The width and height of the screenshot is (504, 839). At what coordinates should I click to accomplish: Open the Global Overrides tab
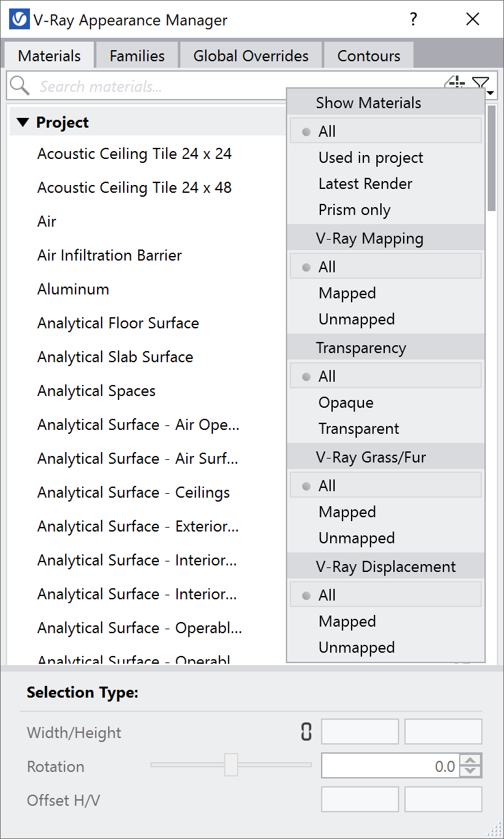click(x=251, y=56)
